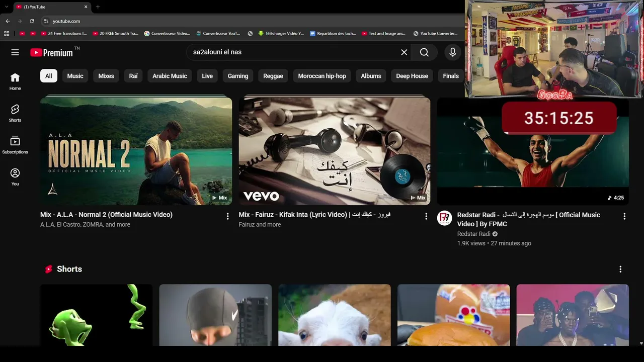Filter results by Reggae chip

click(x=273, y=76)
